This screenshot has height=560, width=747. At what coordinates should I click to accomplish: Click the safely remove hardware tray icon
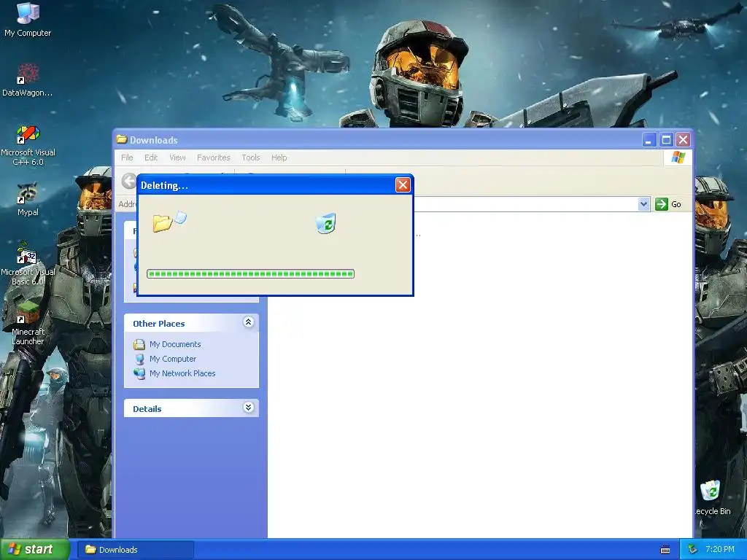tap(693, 549)
